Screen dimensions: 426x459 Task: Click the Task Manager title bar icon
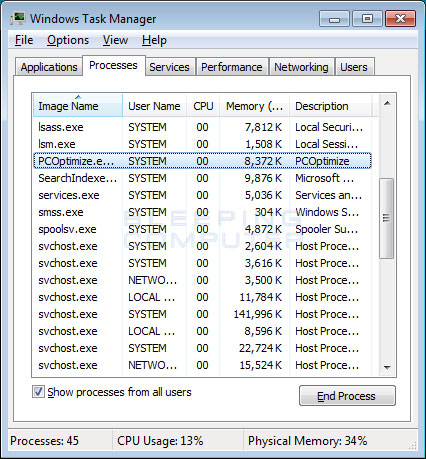click(x=17, y=18)
